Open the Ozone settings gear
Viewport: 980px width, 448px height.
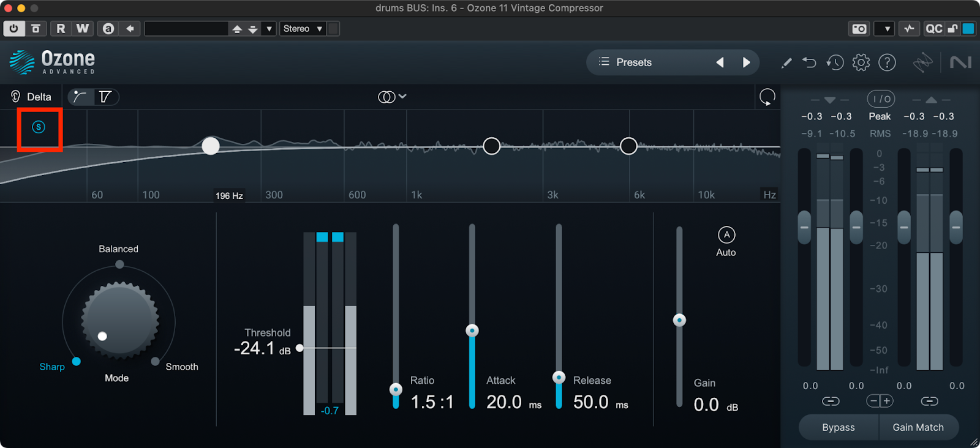click(861, 62)
